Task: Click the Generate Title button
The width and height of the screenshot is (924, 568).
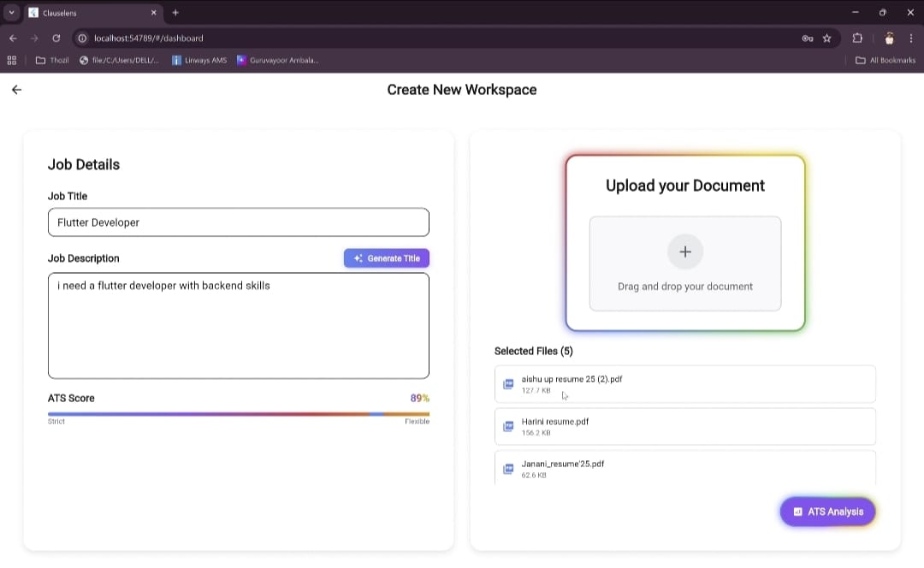Action: pos(387,258)
